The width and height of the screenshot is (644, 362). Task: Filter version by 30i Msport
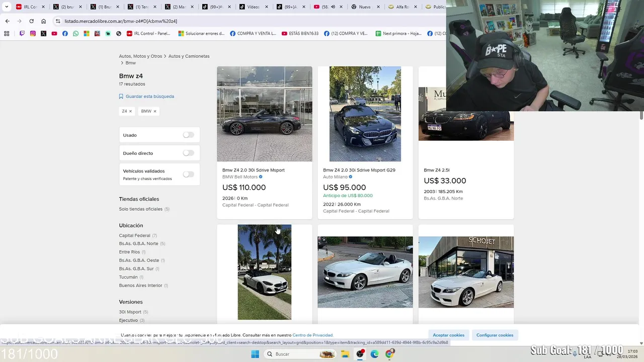pos(130,312)
